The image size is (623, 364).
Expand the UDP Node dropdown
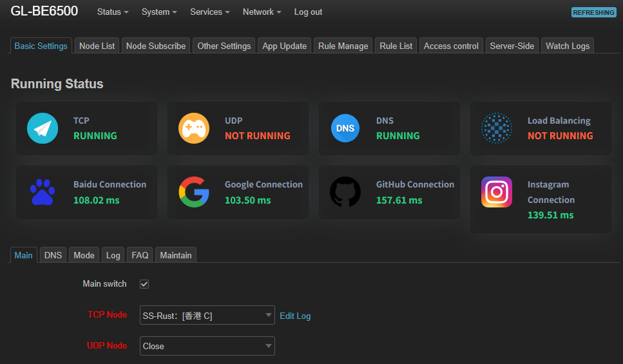(x=207, y=346)
